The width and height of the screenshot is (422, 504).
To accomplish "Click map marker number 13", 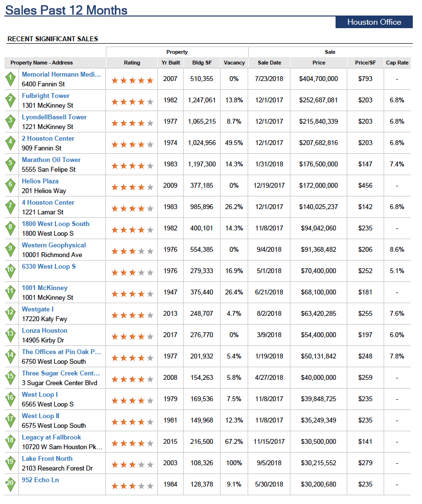I will click(11, 335).
